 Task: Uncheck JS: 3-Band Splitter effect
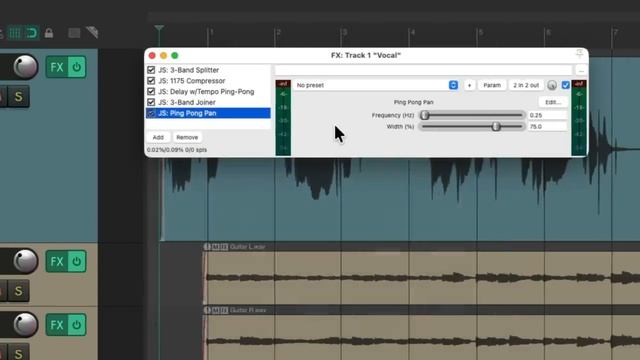[151, 70]
